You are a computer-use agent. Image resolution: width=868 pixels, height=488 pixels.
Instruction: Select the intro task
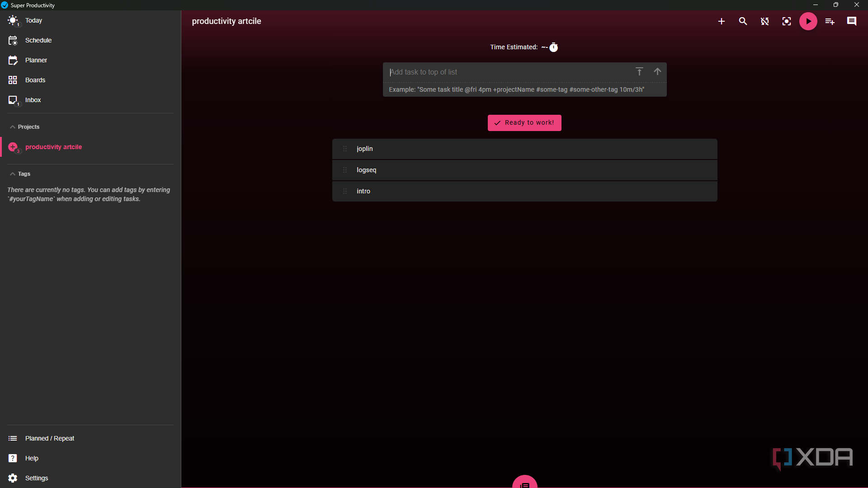pos(524,191)
